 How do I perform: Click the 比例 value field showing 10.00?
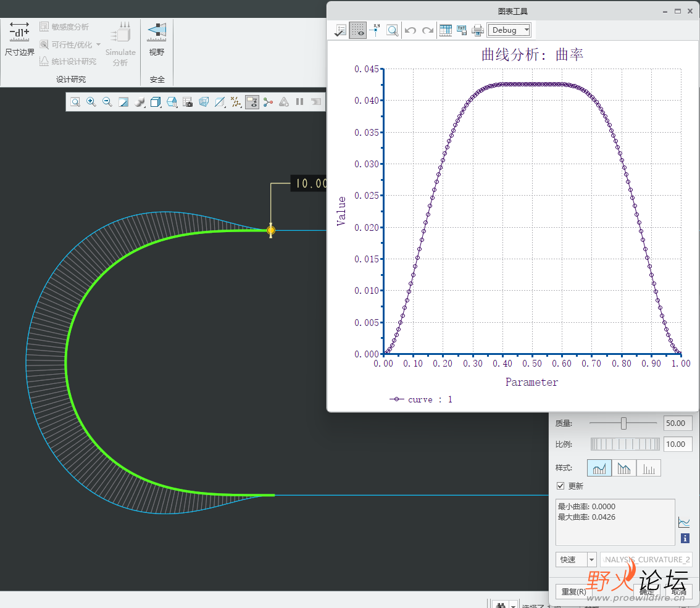[677, 444]
